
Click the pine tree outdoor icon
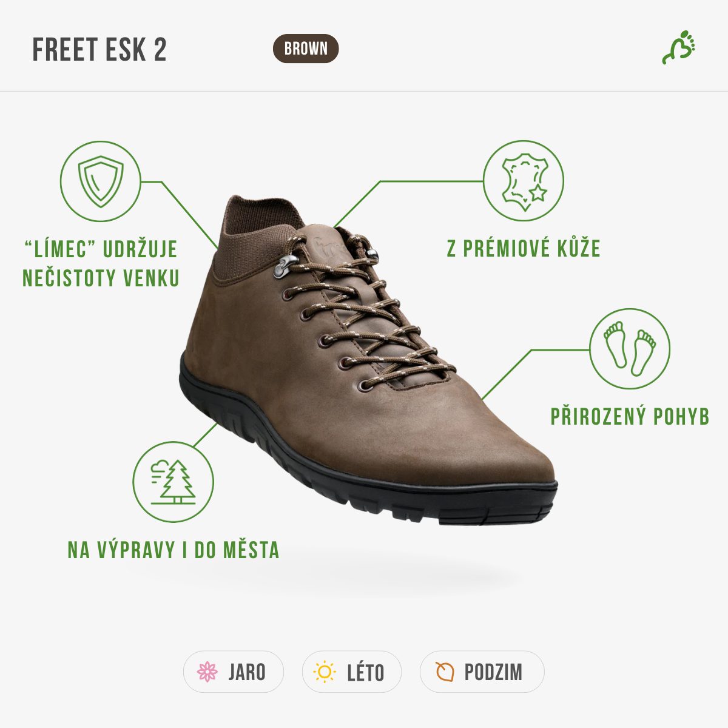tap(174, 482)
